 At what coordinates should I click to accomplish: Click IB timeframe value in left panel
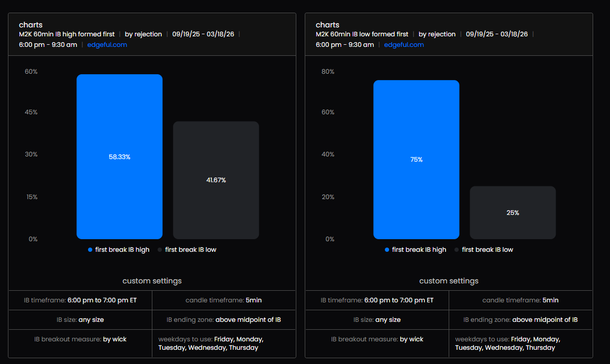102,300
